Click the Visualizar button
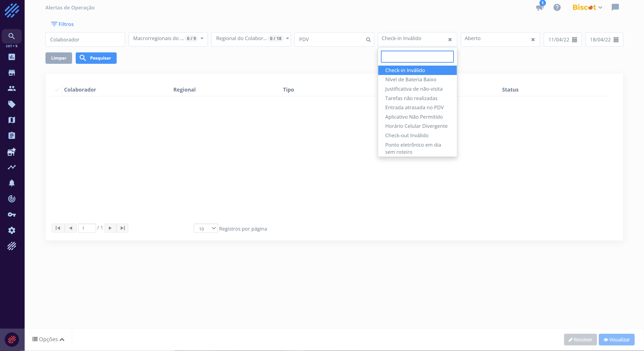 pyautogui.click(x=616, y=340)
